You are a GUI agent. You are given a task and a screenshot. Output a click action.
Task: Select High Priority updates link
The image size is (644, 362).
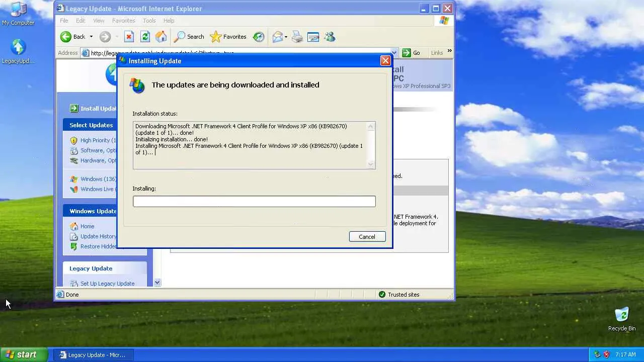(98, 140)
